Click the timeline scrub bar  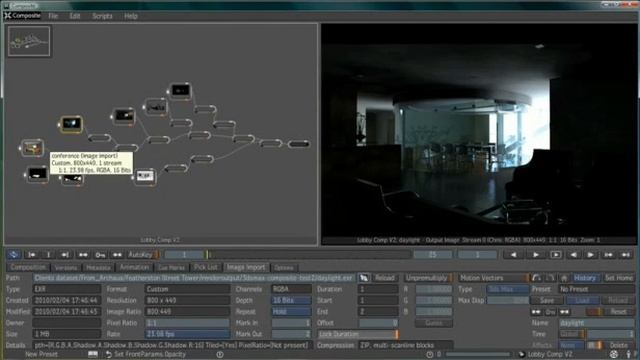309,255
